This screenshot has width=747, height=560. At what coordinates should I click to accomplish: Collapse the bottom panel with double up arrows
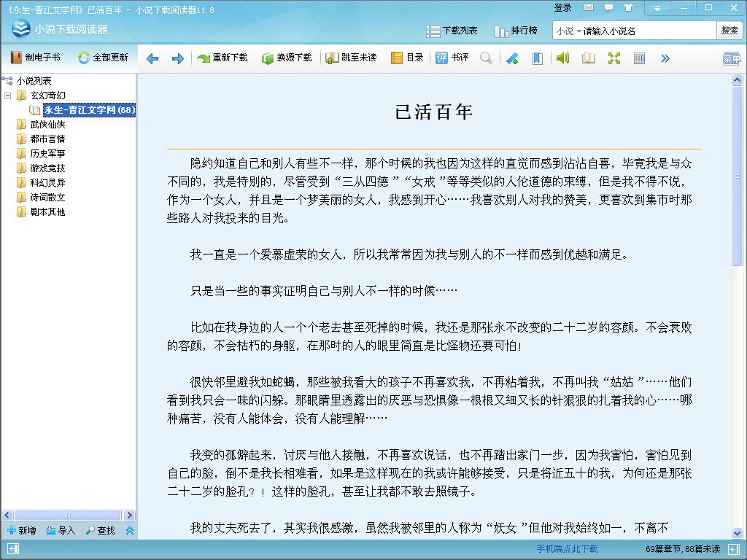(x=129, y=531)
